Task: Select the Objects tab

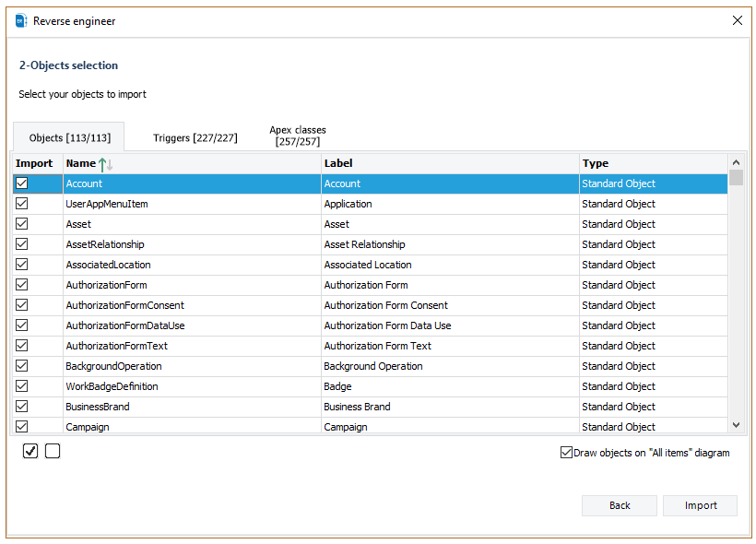Action: [x=70, y=138]
